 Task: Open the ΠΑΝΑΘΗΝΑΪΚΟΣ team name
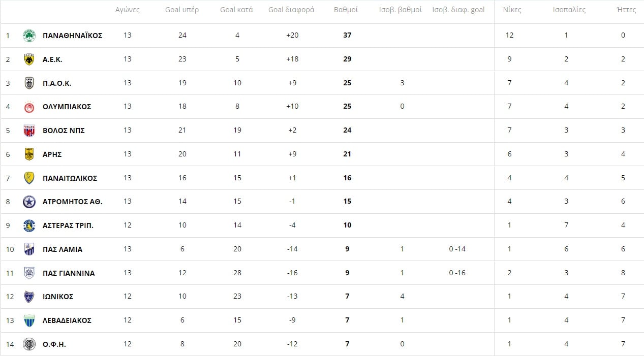pyautogui.click(x=73, y=36)
